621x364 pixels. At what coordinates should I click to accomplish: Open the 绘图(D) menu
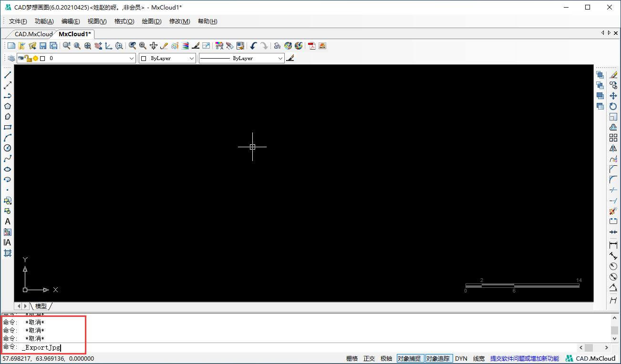click(152, 21)
